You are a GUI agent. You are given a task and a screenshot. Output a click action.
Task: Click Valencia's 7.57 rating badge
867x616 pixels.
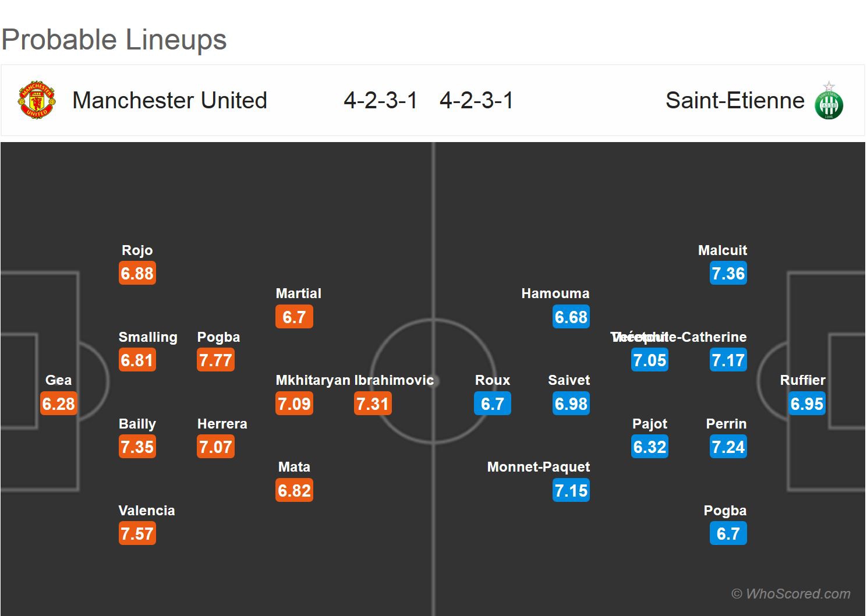(137, 533)
